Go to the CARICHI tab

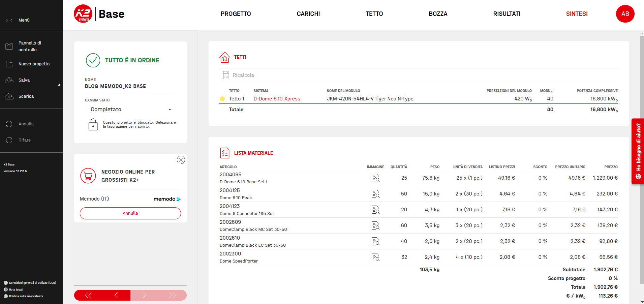point(308,14)
